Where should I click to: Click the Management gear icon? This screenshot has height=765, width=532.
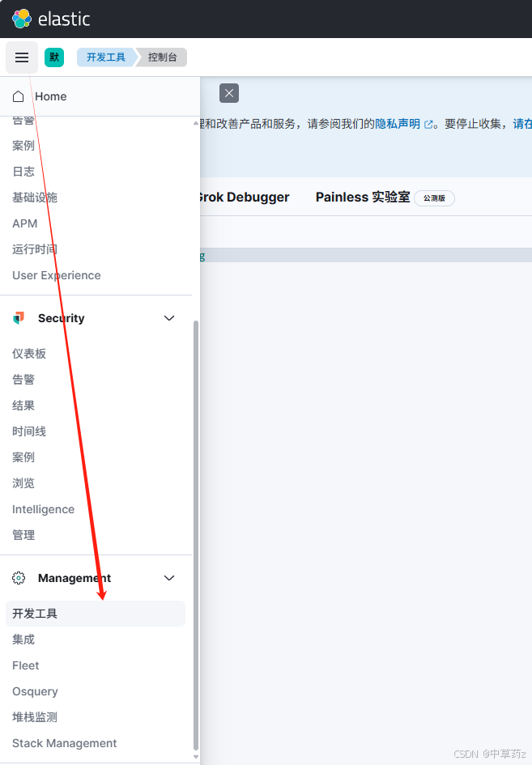(x=19, y=578)
